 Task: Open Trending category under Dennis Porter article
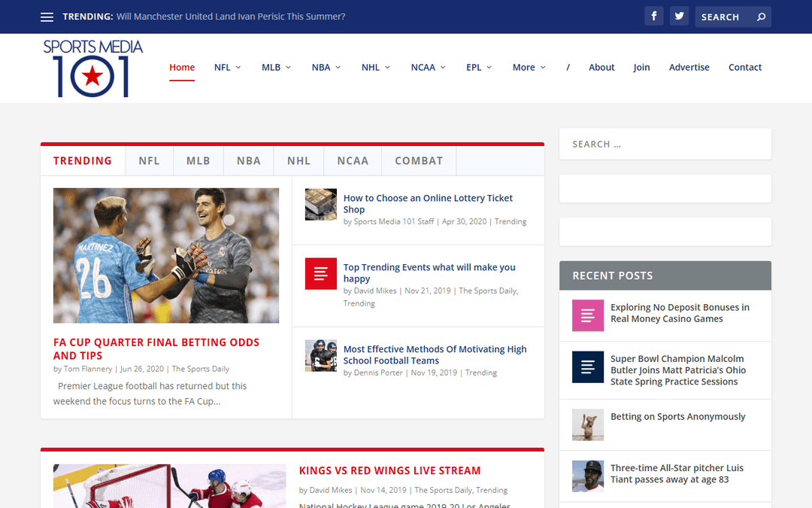(480, 373)
